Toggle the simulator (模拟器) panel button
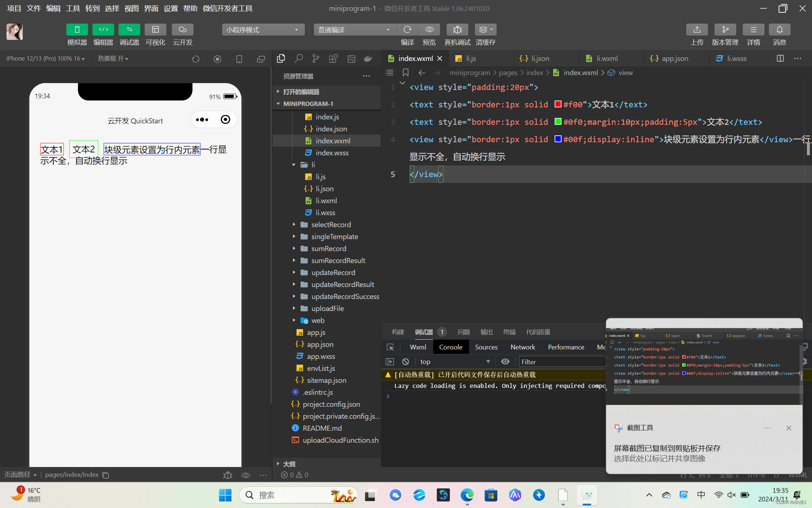 coord(77,30)
